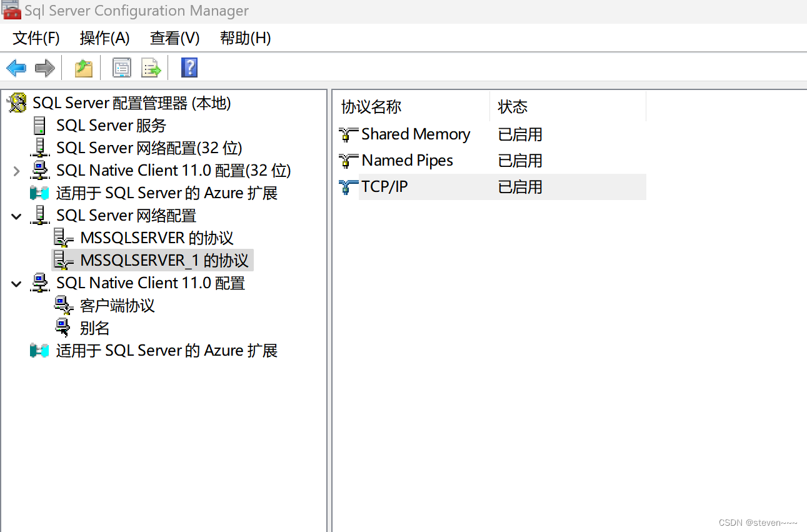The height and width of the screenshot is (532, 807).
Task: Open the 操作(A) menu
Action: 105,38
